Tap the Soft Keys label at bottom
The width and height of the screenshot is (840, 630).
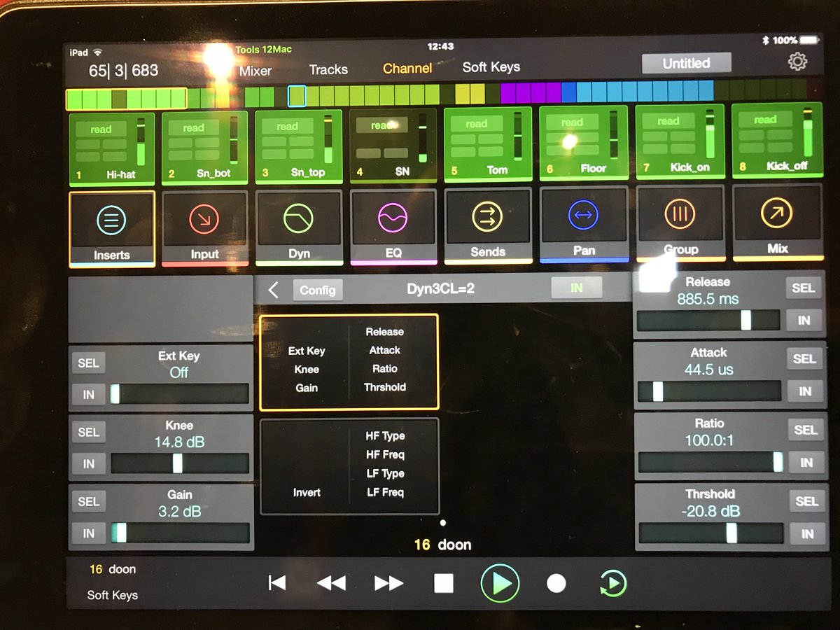coord(112,595)
